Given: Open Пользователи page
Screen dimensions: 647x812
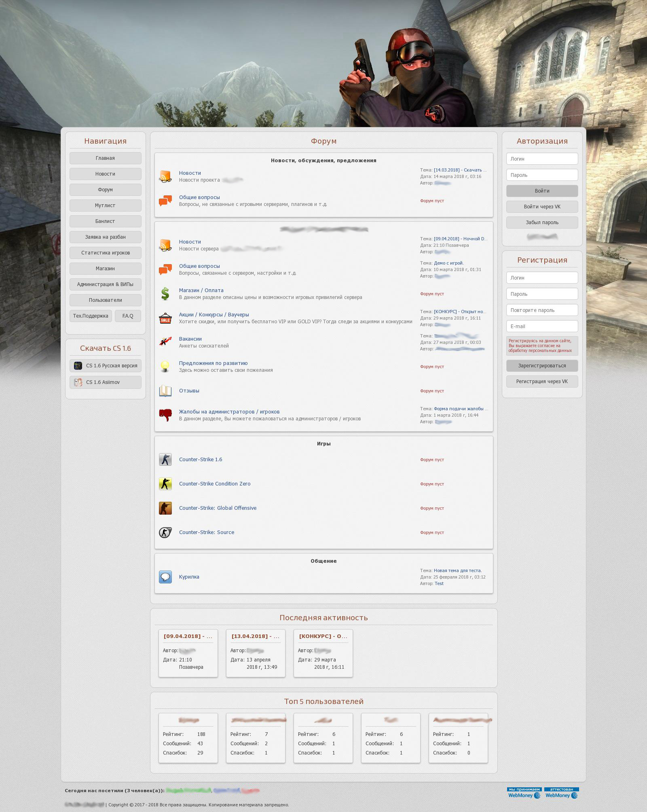Looking at the screenshot, I should pos(106,300).
